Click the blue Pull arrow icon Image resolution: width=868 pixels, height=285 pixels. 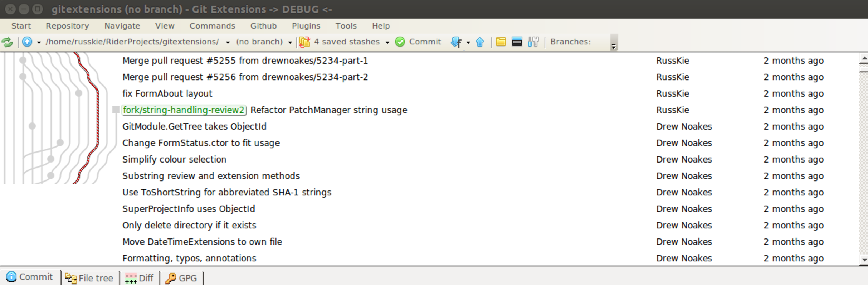(x=457, y=42)
